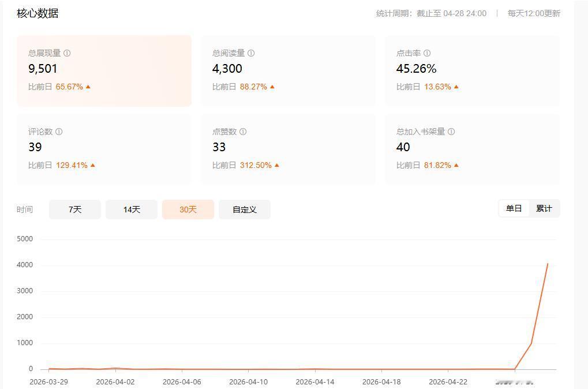588x389 pixels.
Task: Select the 总展现量 9,501 card
Action: (x=104, y=71)
